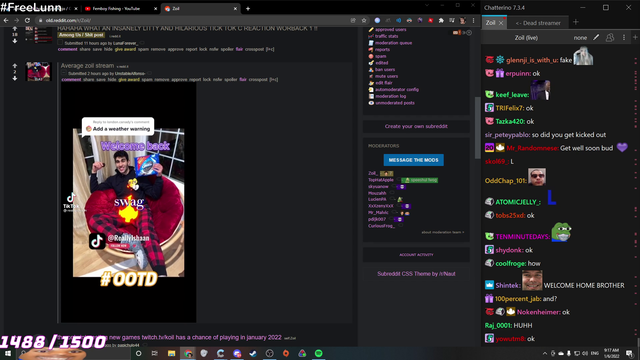This screenshot has height=360, width=640.
Task: Open the 'Average zoil stream' post title
Action: coord(87,65)
